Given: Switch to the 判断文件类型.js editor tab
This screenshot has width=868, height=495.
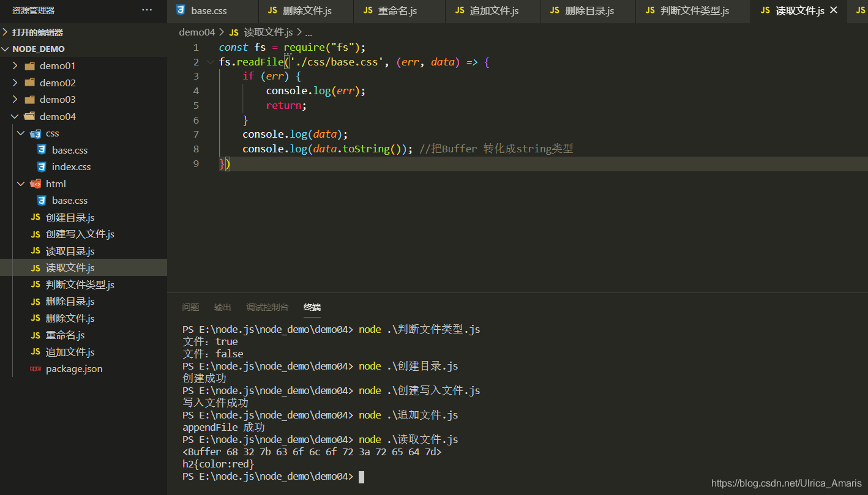Looking at the screenshot, I should pos(694,10).
